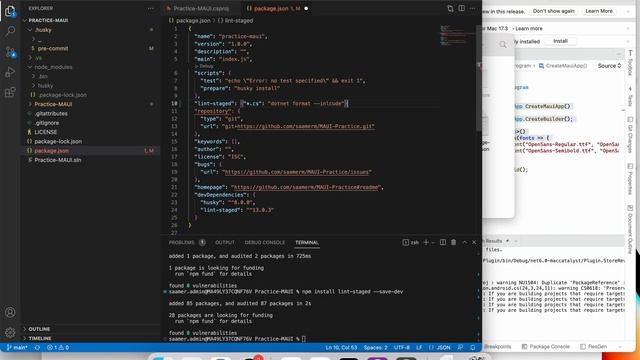
Task: Open the Toolbox side tab in Visual Studio
Action: (631, 62)
